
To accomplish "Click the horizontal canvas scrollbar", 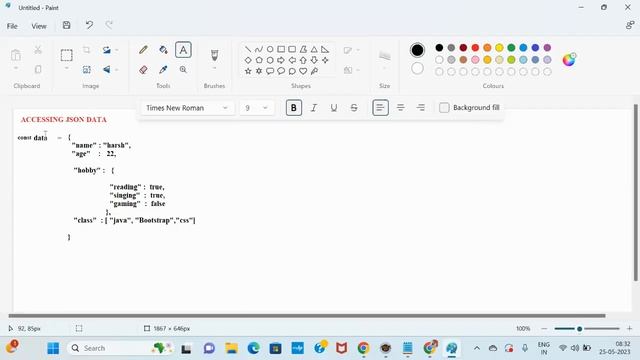I will click(307, 316).
